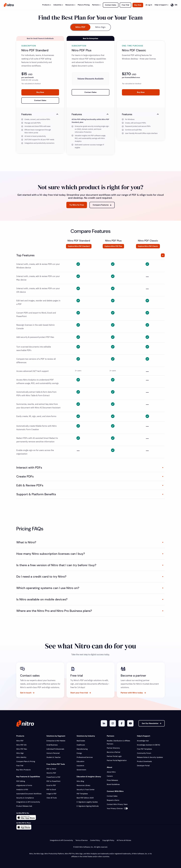The image size is (181, 868).
Task: Click the Try Nitro for Free button
Action: [x=77, y=205]
